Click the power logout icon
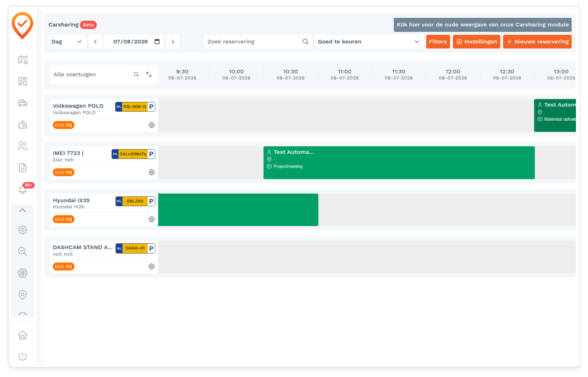Viewport: 588px width, 377px height. tap(22, 356)
